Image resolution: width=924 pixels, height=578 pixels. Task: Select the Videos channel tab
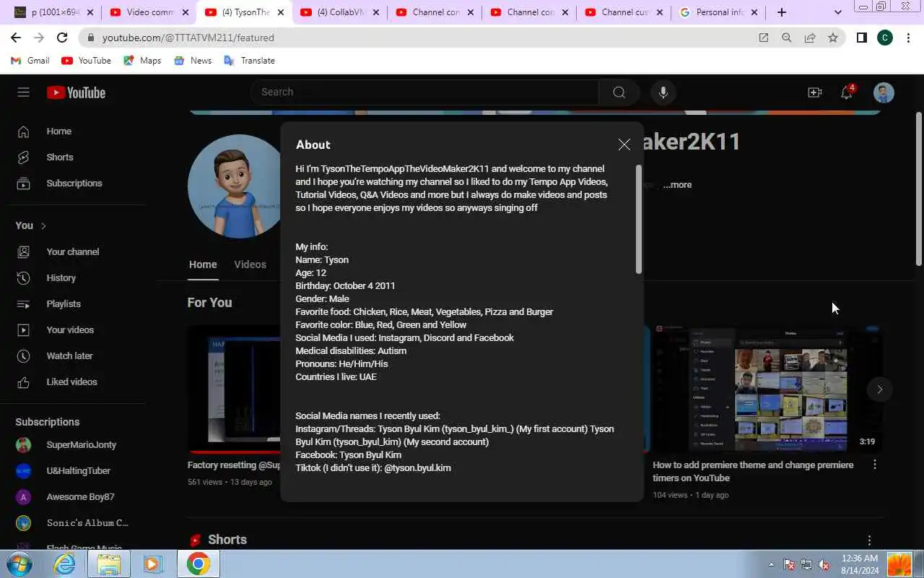point(250,264)
